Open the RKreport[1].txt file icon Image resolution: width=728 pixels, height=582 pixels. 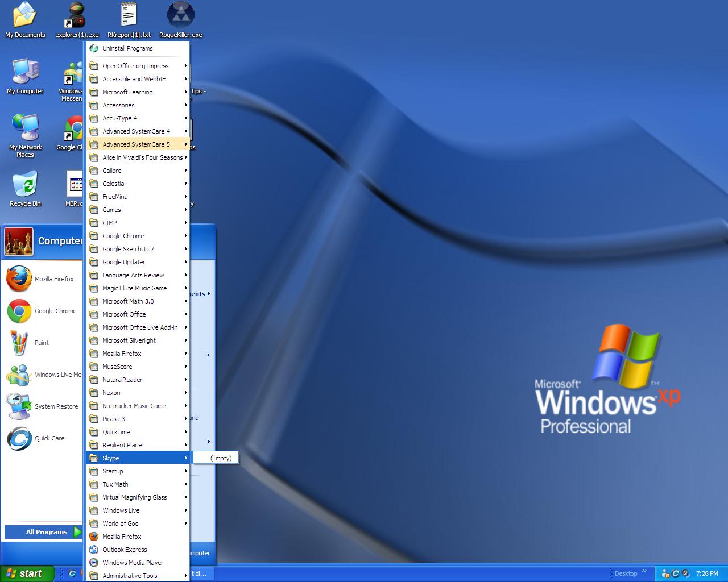129,20
